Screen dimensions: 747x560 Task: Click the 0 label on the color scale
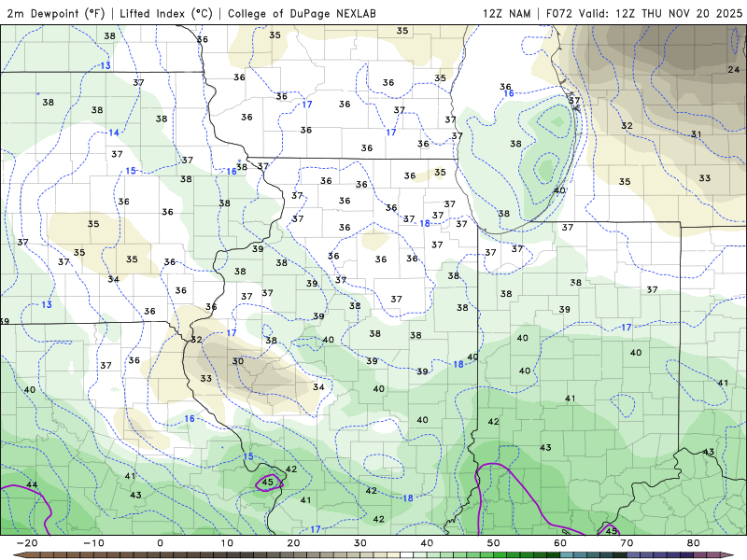click(x=160, y=543)
